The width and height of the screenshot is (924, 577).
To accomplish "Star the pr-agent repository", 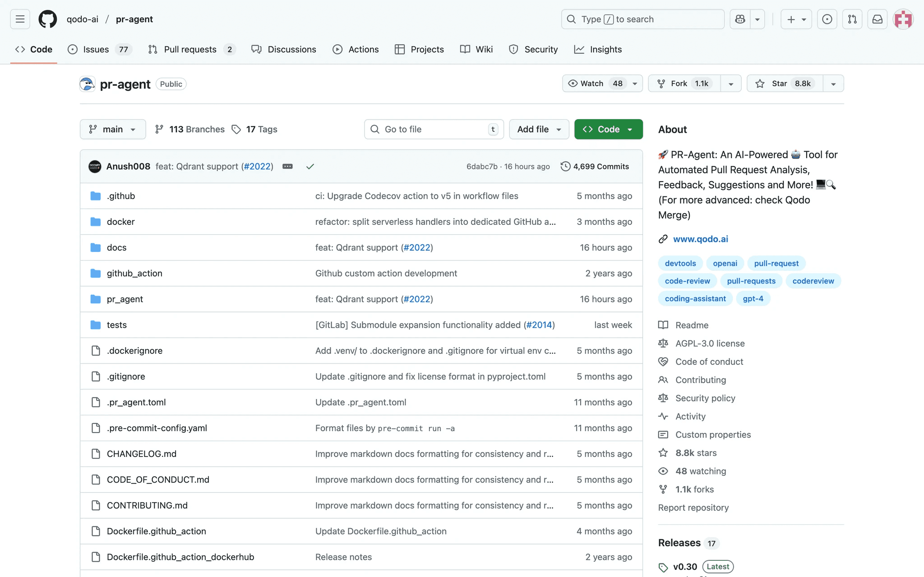I will (785, 84).
